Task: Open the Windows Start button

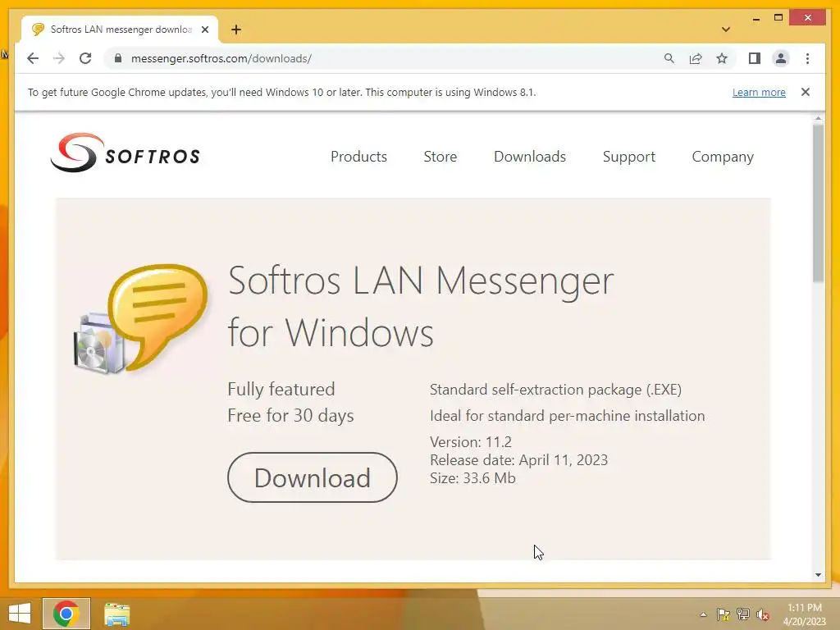Action: click(20, 614)
